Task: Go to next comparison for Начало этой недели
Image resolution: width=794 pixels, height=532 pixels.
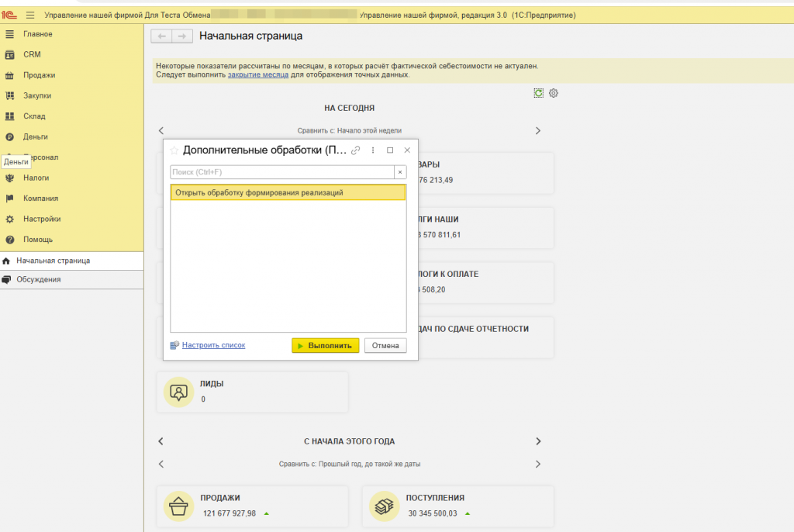Action: tap(538, 131)
